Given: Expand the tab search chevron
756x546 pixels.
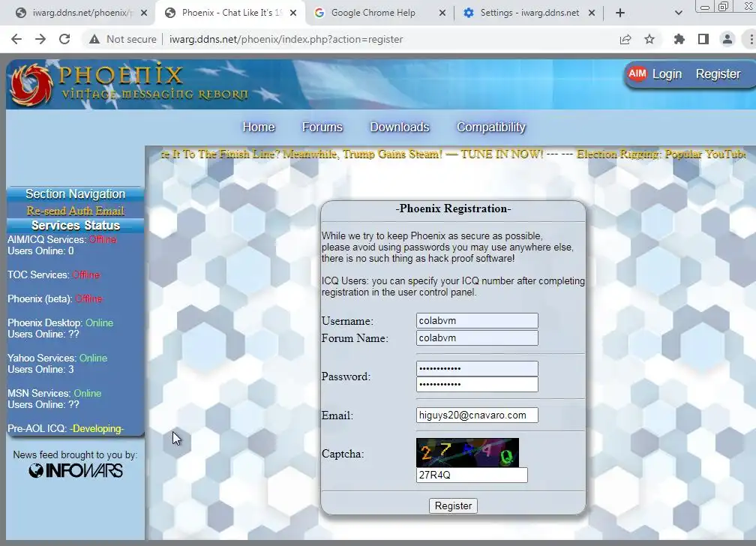Looking at the screenshot, I should (x=678, y=13).
